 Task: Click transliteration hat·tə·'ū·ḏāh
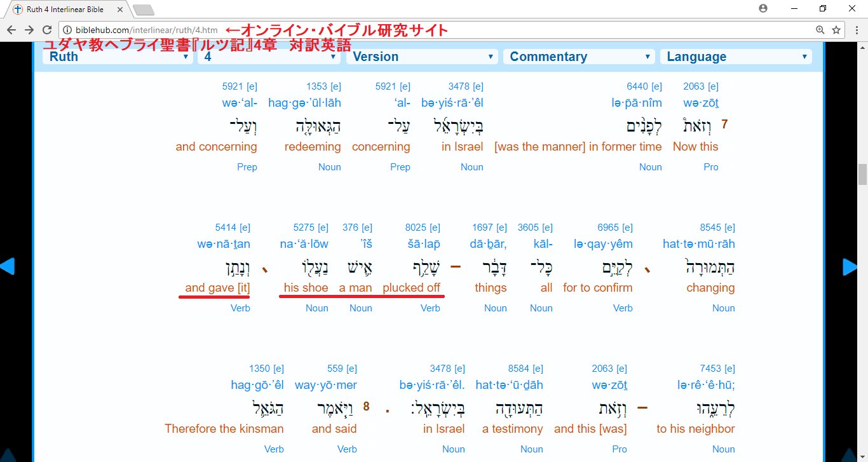coord(509,385)
